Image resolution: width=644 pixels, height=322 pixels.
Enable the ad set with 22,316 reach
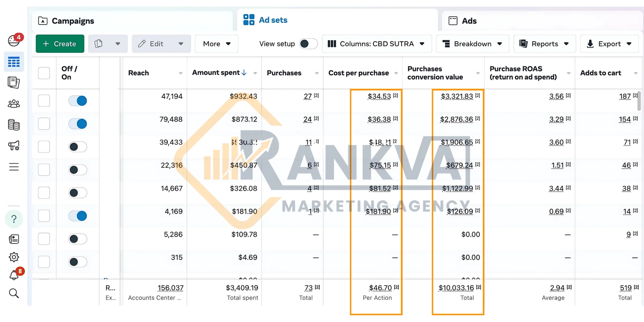77,170
